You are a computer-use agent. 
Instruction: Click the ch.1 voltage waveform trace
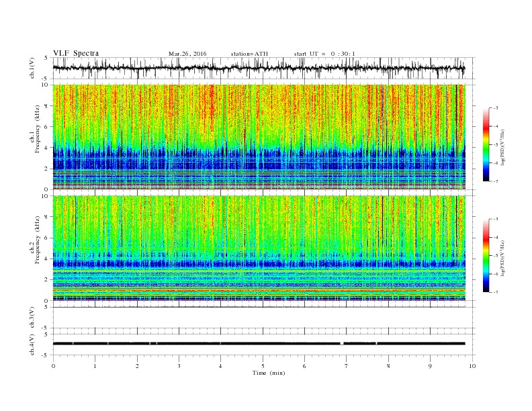[259, 68]
